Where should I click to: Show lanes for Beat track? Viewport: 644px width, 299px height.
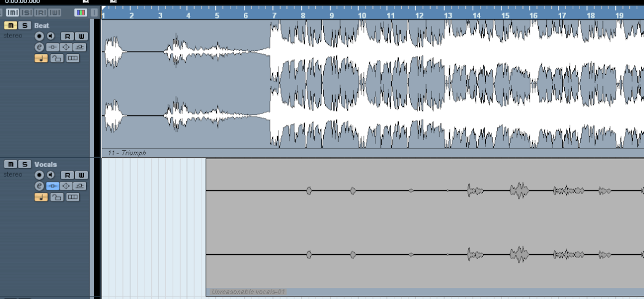73,58
